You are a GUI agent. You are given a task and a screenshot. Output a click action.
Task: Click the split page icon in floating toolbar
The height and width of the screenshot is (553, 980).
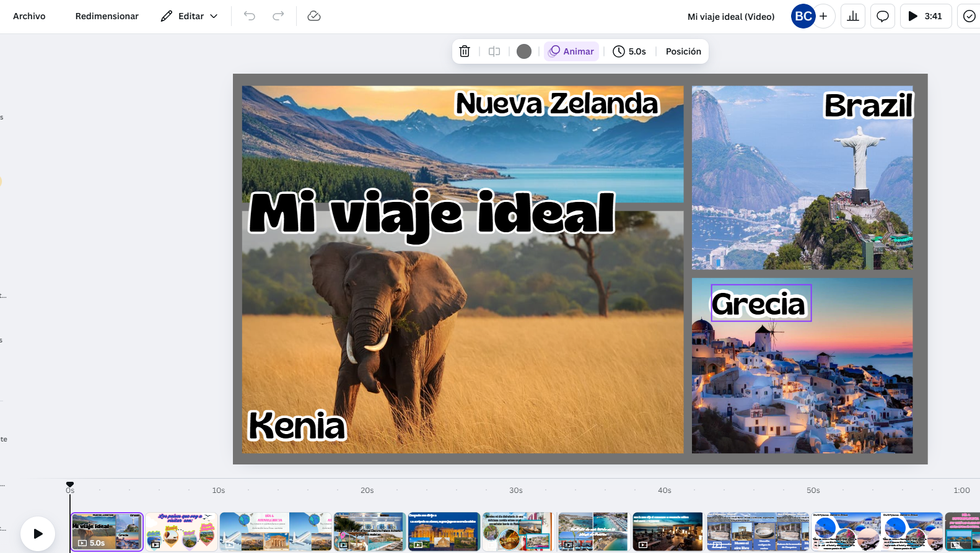pyautogui.click(x=494, y=51)
